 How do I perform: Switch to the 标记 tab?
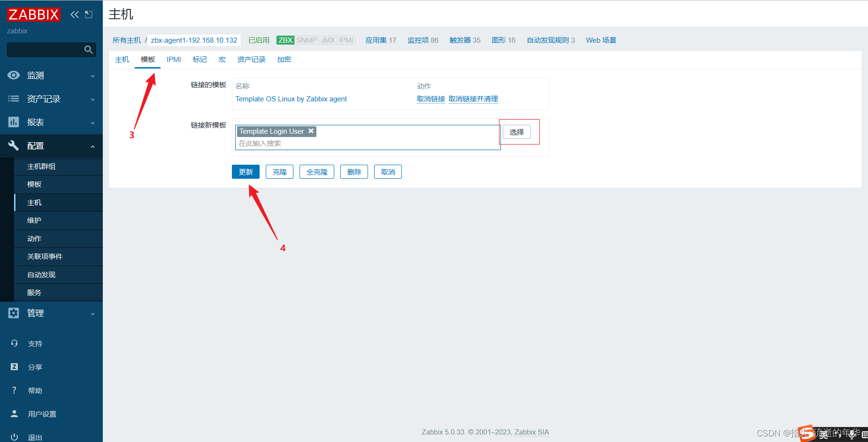(x=200, y=60)
